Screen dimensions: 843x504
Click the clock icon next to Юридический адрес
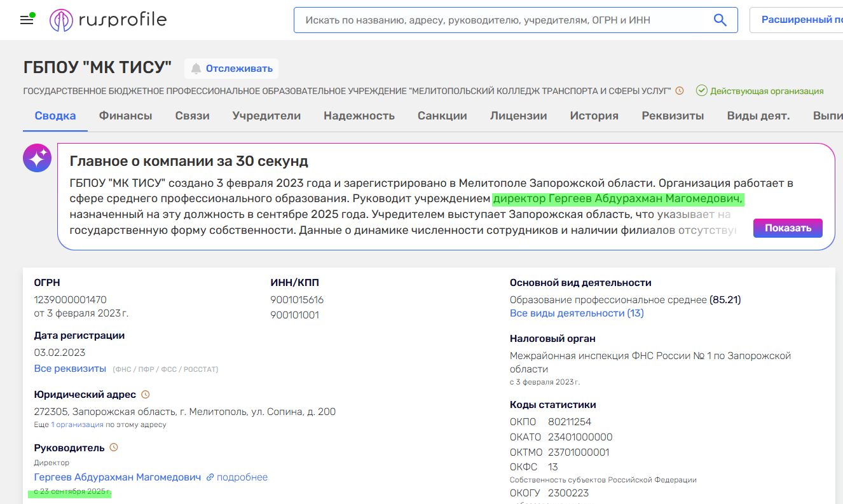[x=146, y=394]
